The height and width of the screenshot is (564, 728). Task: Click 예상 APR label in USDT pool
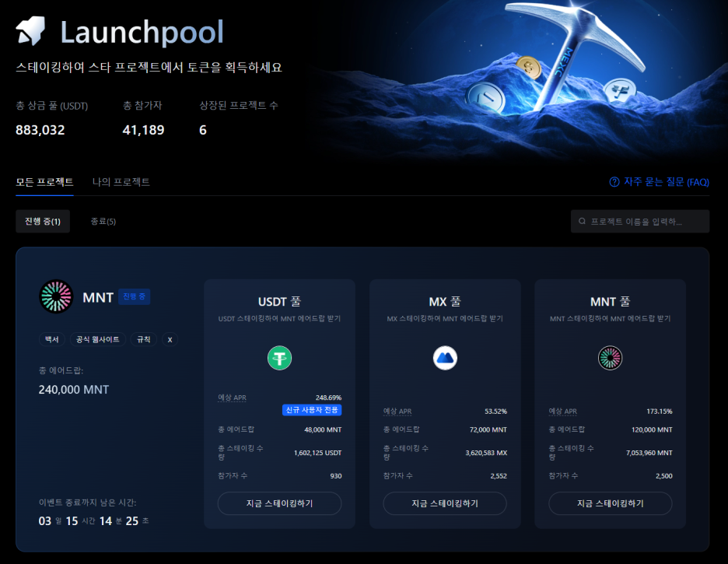[x=232, y=398]
